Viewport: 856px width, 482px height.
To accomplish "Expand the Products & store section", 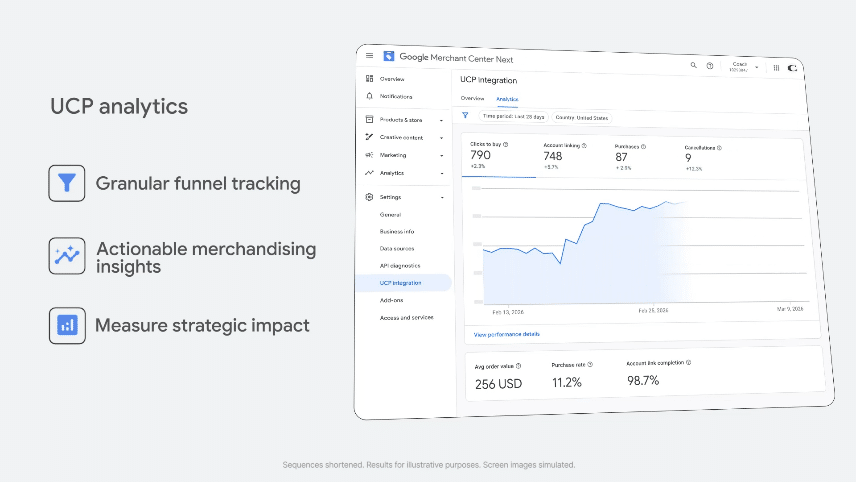I will pos(441,120).
